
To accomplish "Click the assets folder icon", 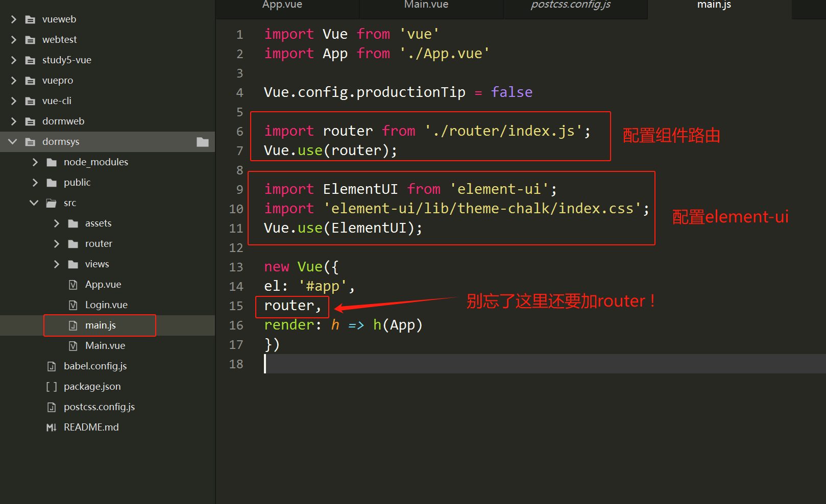I will (72, 223).
